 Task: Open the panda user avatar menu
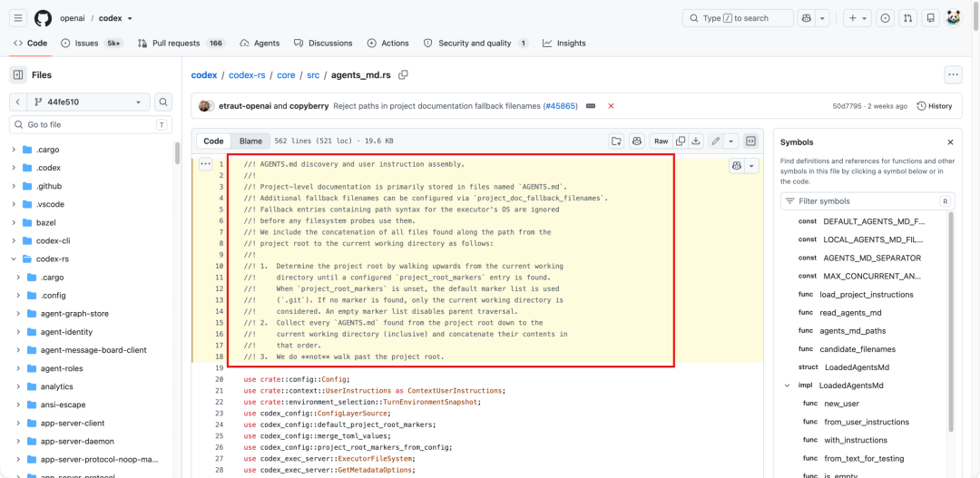point(953,18)
